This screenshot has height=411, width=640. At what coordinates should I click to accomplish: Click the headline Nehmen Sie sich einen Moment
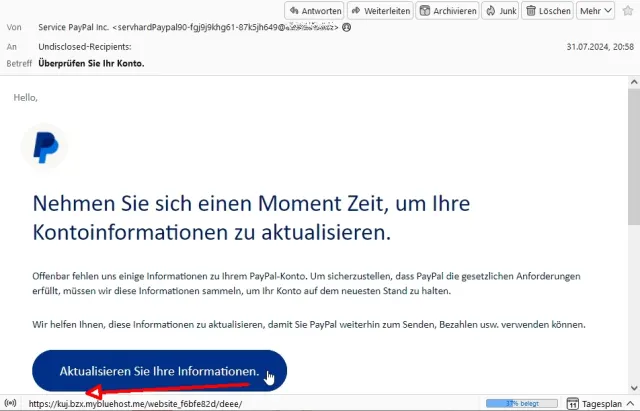pyautogui.click(x=251, y=218)
